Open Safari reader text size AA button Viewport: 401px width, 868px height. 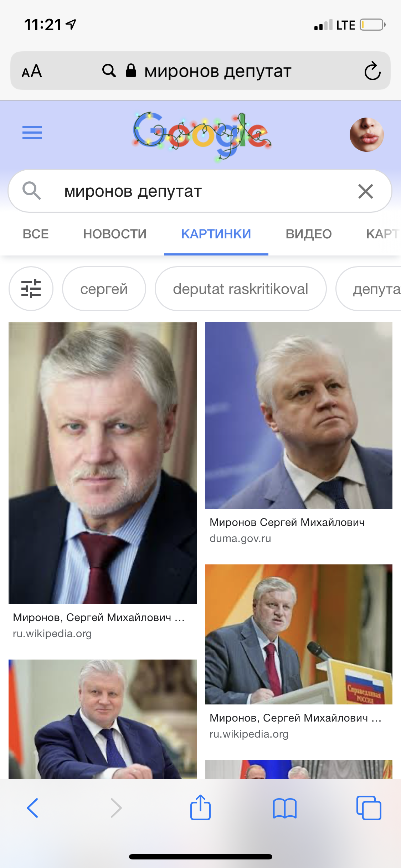32,71
